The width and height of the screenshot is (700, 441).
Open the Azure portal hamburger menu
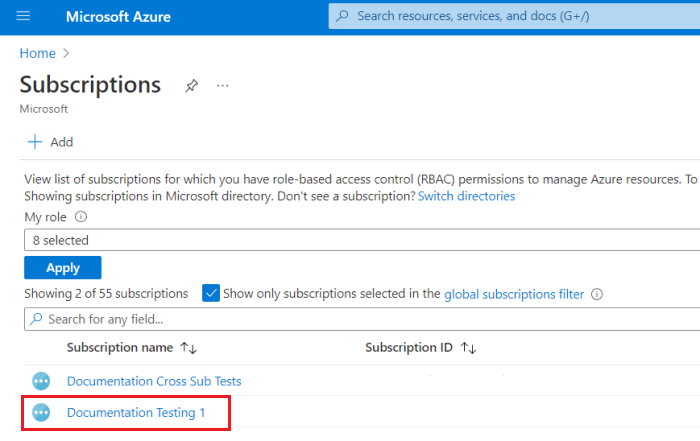(24, 16)
